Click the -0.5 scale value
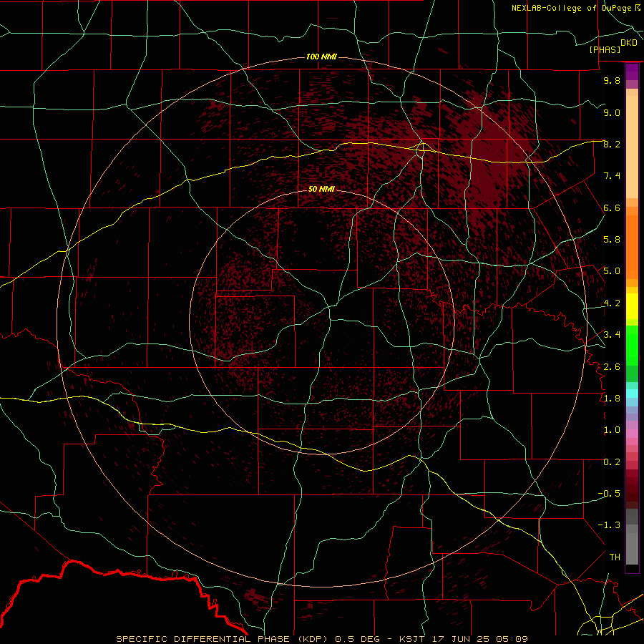 pos(609,494)
